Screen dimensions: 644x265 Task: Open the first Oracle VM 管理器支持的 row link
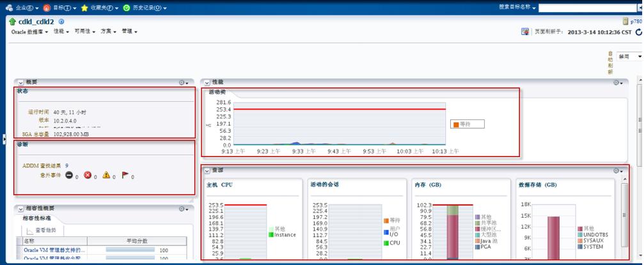point(54,250)
